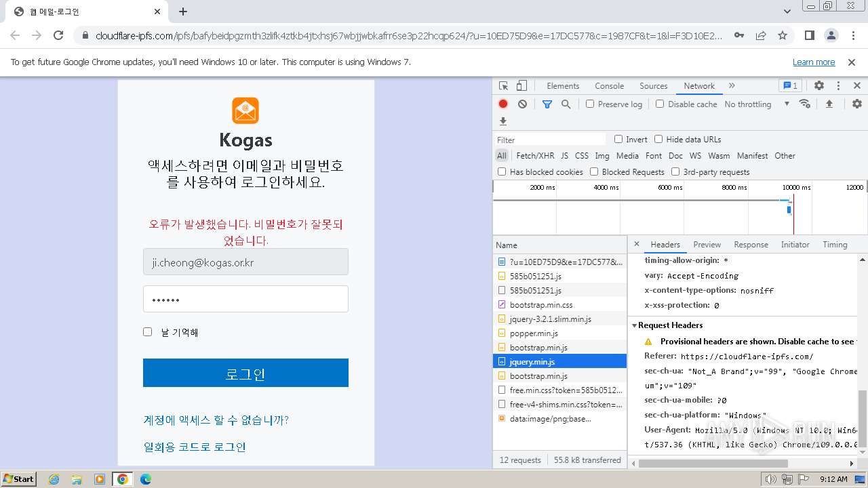Check the Hide data URLs checkbox
This screenshot has width=868, height=488.
click(658, 139)
